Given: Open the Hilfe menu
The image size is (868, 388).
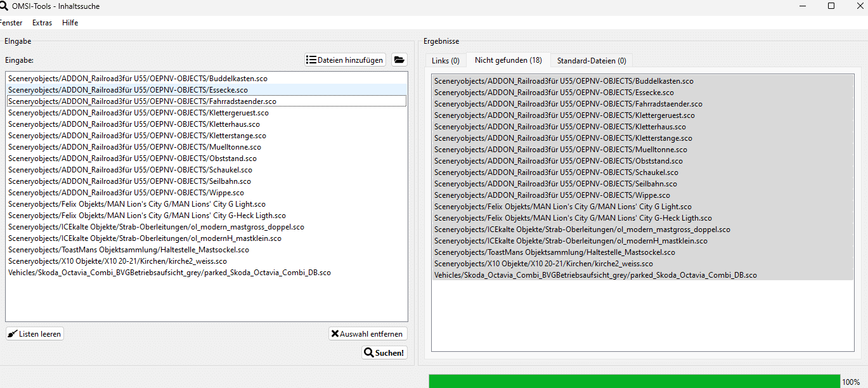Looking at the screenshot, I should coord(70,23).
